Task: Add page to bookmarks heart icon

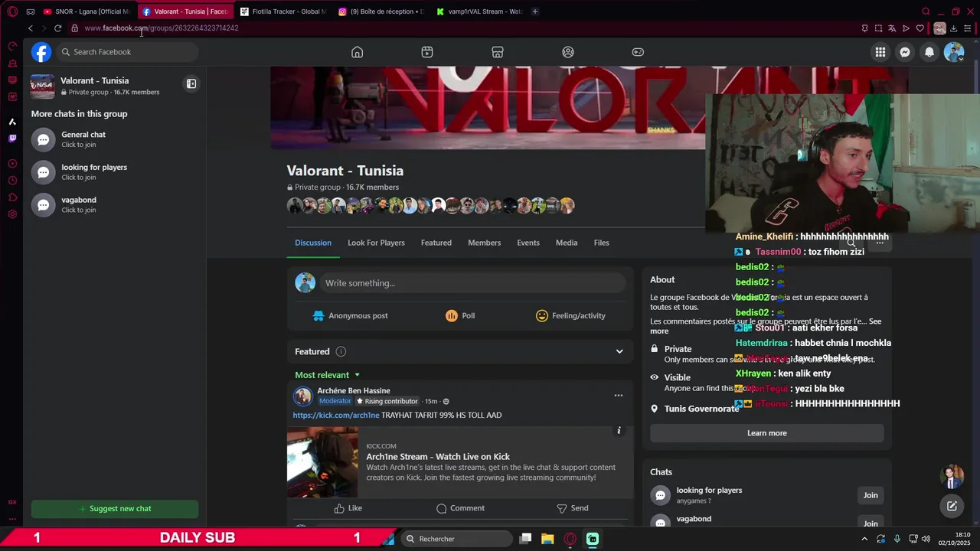Action: [x=920, y=28]
